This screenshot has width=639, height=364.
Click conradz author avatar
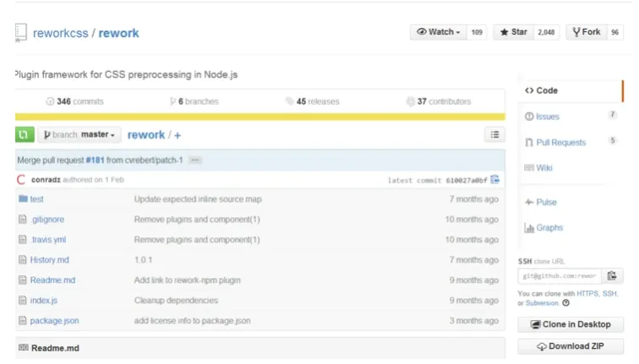[x=21, y=180]
